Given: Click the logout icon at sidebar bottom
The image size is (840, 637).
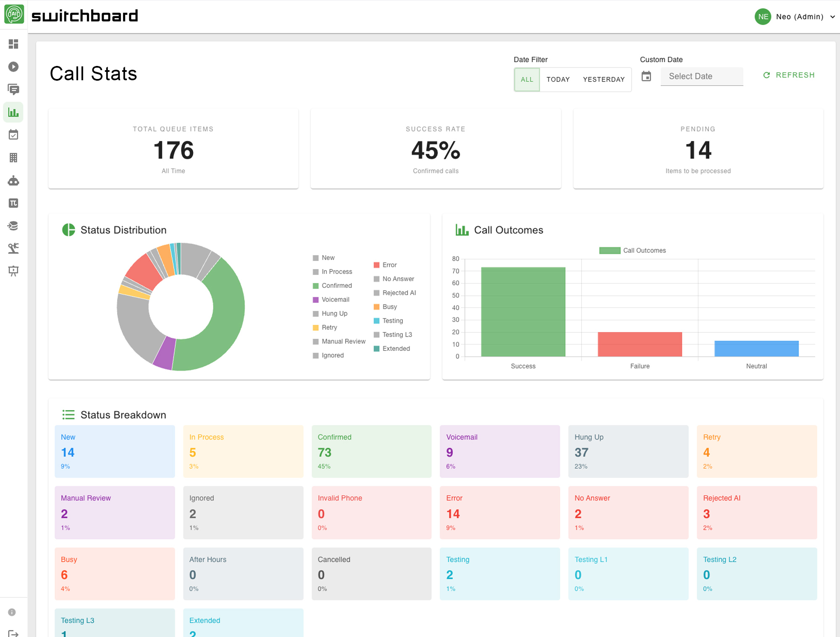Looking at the screenshot, I should (13, 633).
